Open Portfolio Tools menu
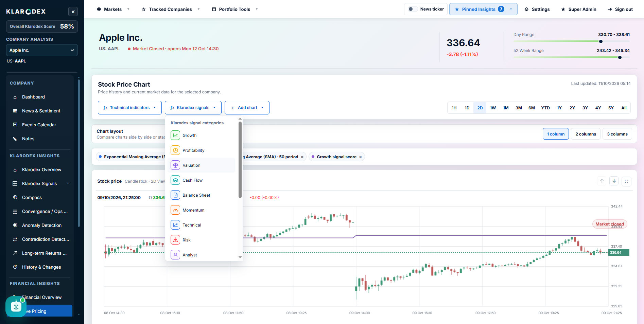Screen dimensions: 644x324 coord(235,9)
